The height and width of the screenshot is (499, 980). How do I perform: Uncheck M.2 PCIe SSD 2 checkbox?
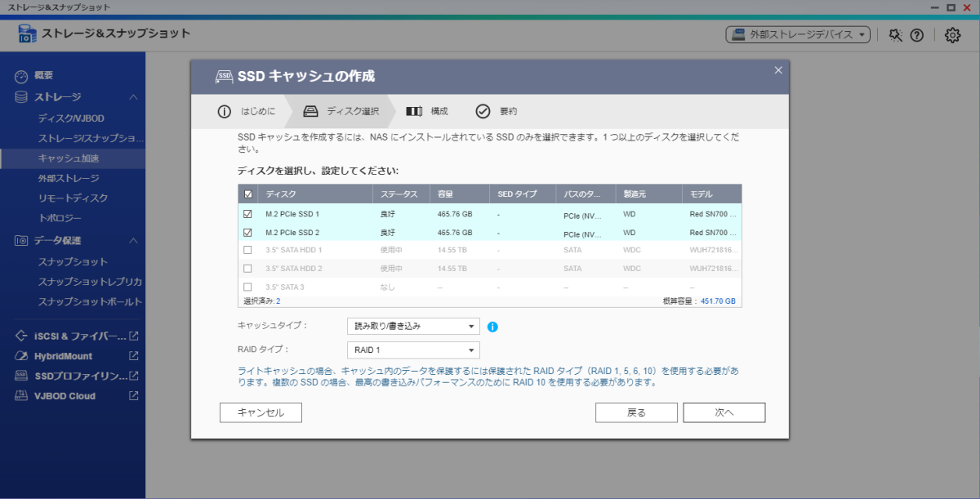pos(248,232)
